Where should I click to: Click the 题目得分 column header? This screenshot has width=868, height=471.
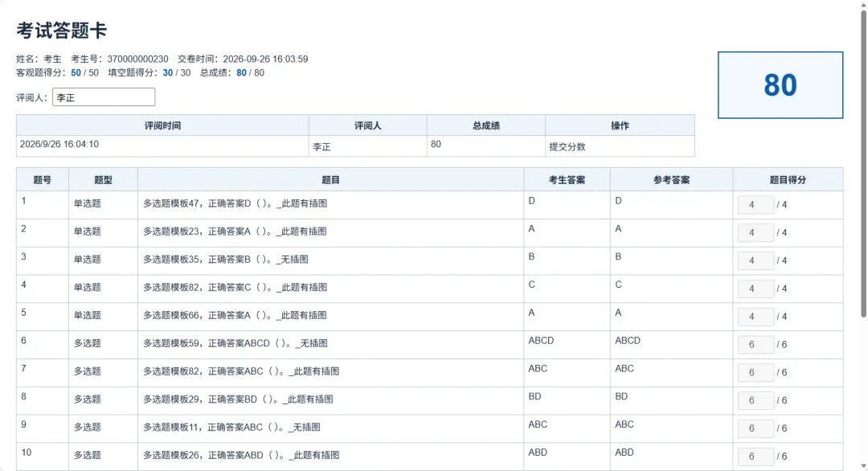pos(788,180)
